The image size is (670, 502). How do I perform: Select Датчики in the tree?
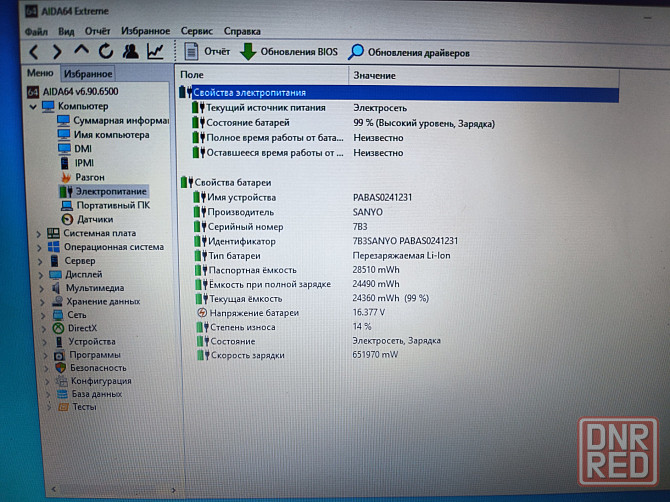(95, 219)
